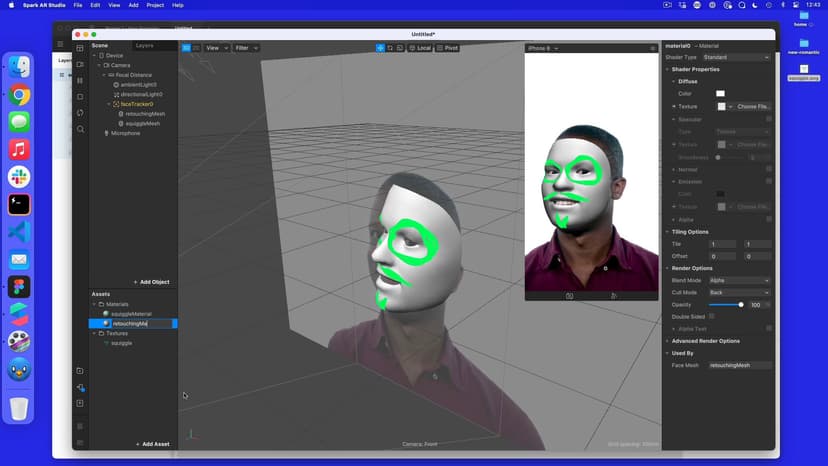Open the Trash in the dock
Image resolution: width=828 pixels, height=466 pixels.
tap(19, 408)
